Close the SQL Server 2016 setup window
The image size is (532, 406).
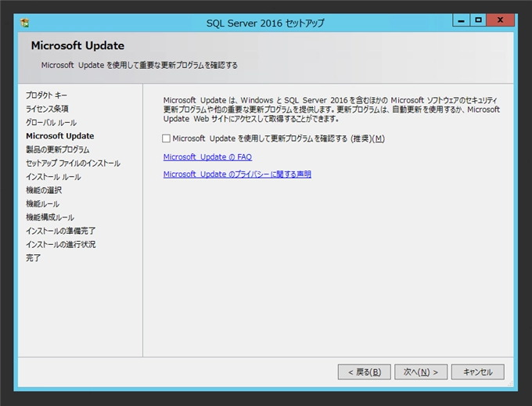click(x=501, y=20)
